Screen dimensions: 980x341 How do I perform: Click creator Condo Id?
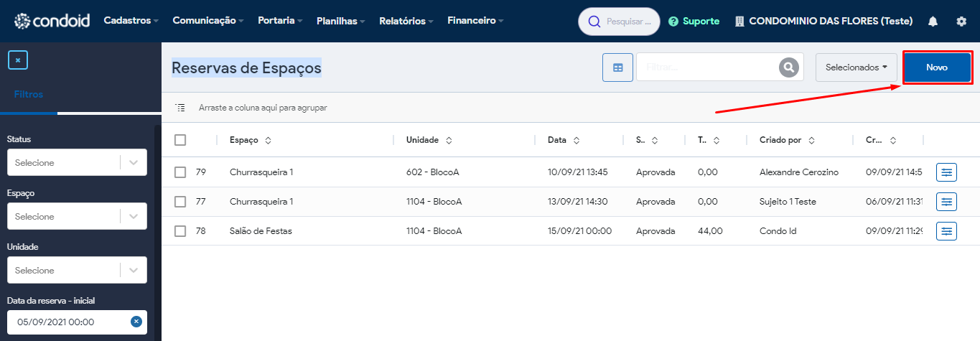click(x=778, y=231)
